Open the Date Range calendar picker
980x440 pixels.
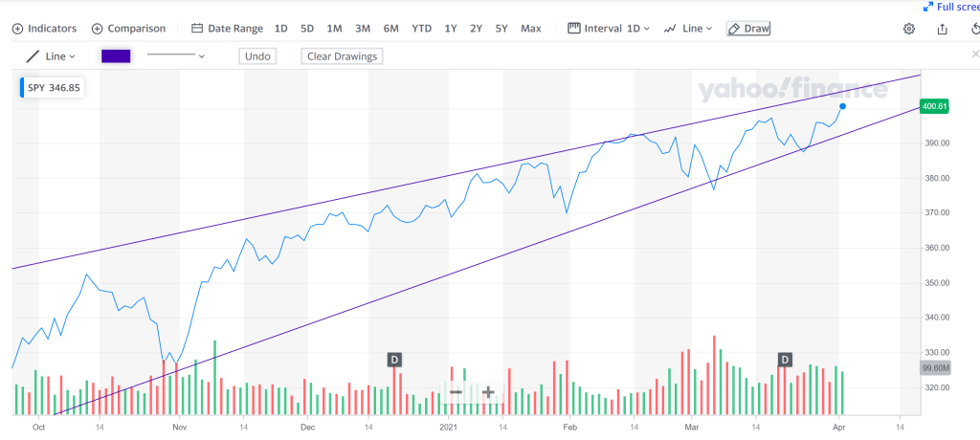(229, 29)
